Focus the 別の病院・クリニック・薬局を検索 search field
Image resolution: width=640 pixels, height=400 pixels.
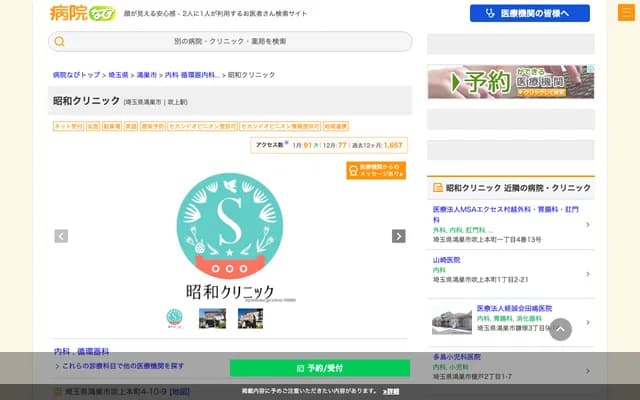(x=230, y=41)
